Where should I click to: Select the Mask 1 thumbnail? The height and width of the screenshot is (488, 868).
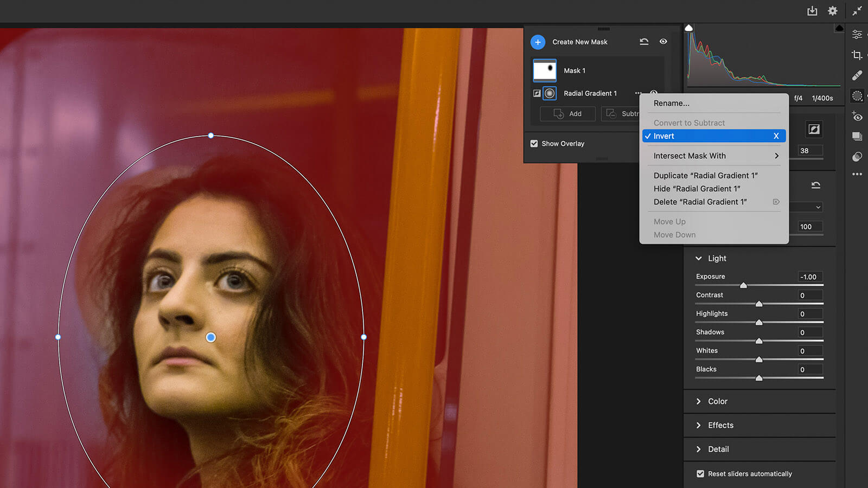click(x=545, y=70)
